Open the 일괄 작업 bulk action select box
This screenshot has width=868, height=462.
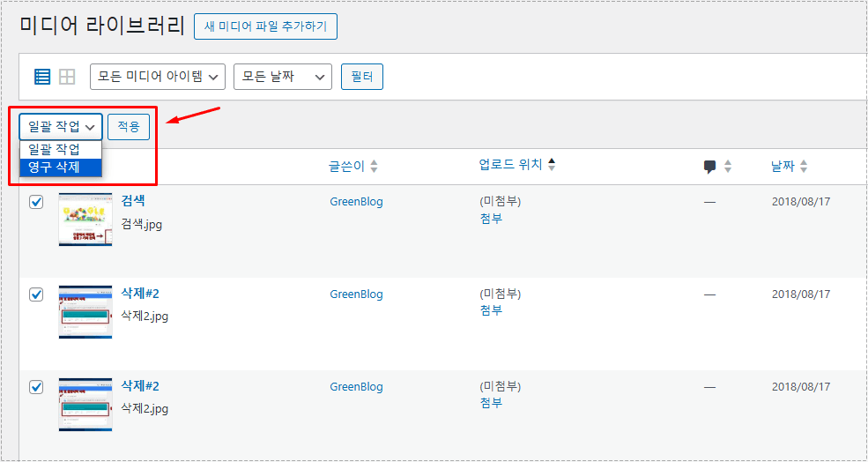click(x=61, y=127)
